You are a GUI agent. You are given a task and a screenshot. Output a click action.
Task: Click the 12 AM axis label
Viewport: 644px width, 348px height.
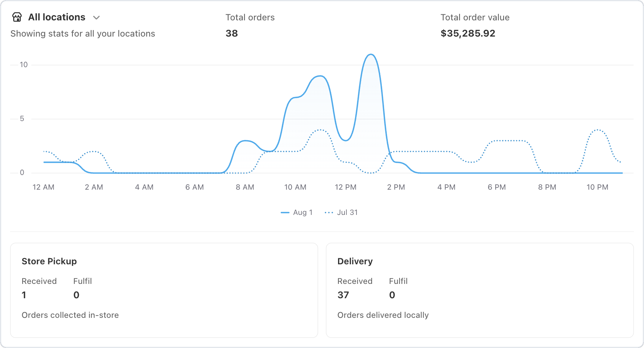point(43,187)
